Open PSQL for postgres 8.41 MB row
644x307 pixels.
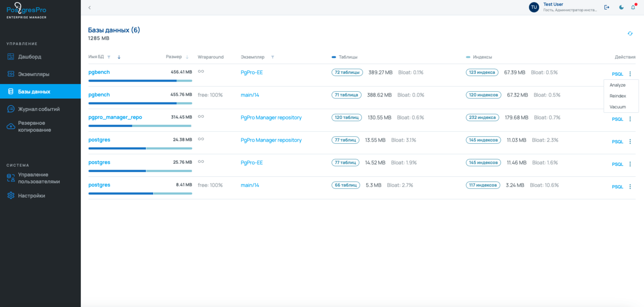click(x=617, y=187)
